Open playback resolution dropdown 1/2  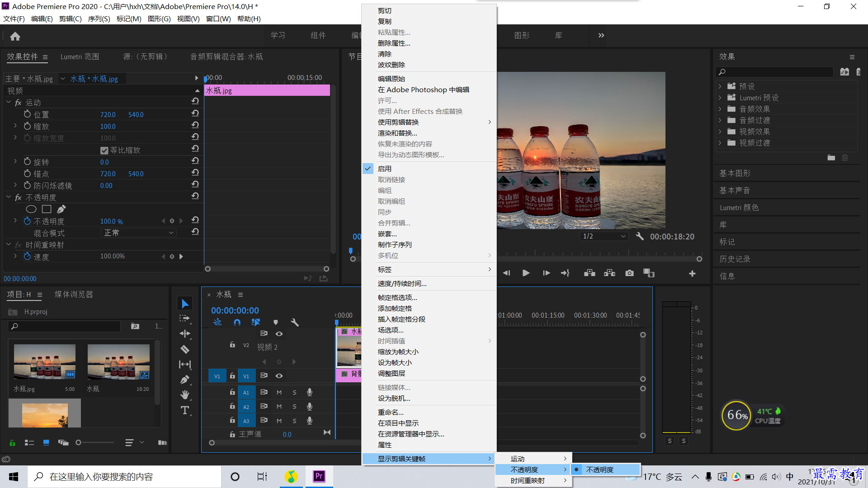[x=604, y=236]
